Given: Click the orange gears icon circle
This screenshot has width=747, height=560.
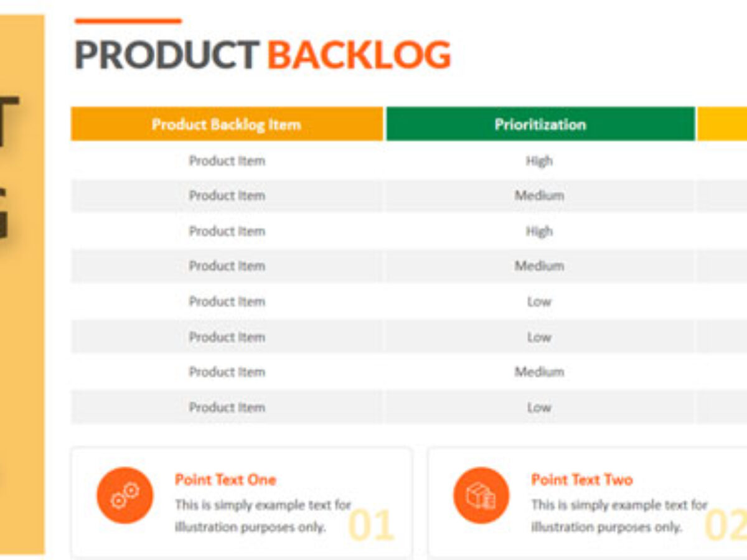Looking at the screenshot, I should pyautogui.click(x=125, y=495).
